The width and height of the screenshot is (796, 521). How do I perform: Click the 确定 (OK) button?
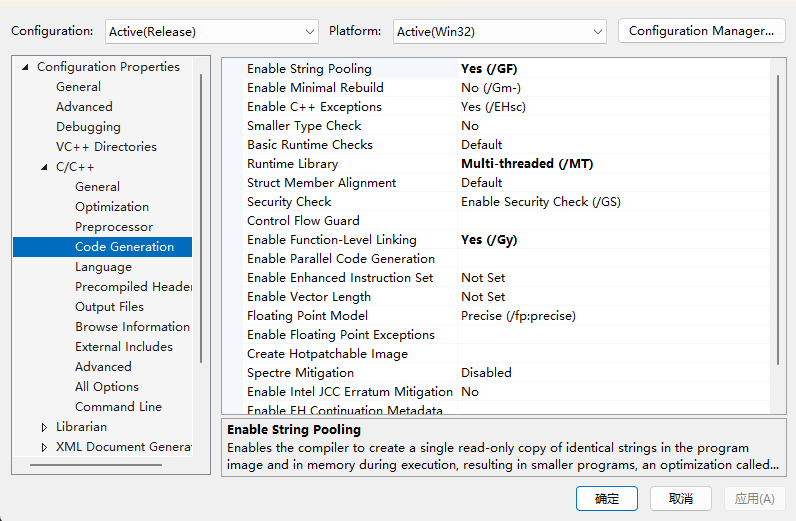(x=607, y=498)
